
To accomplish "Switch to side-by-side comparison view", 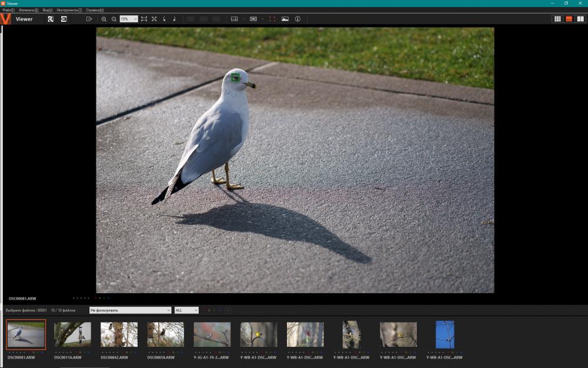I will click(580, 19).
